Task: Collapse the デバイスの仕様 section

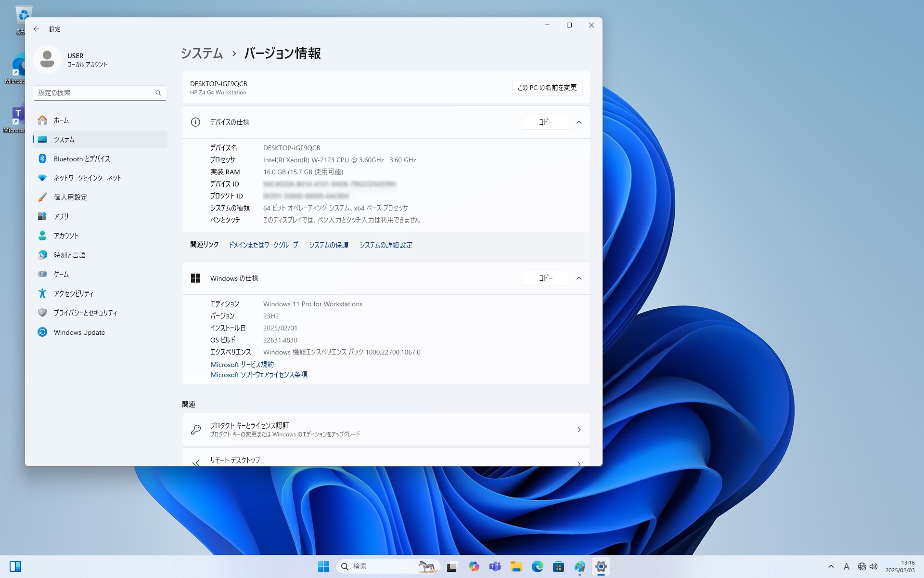Action: pos(579,122)
